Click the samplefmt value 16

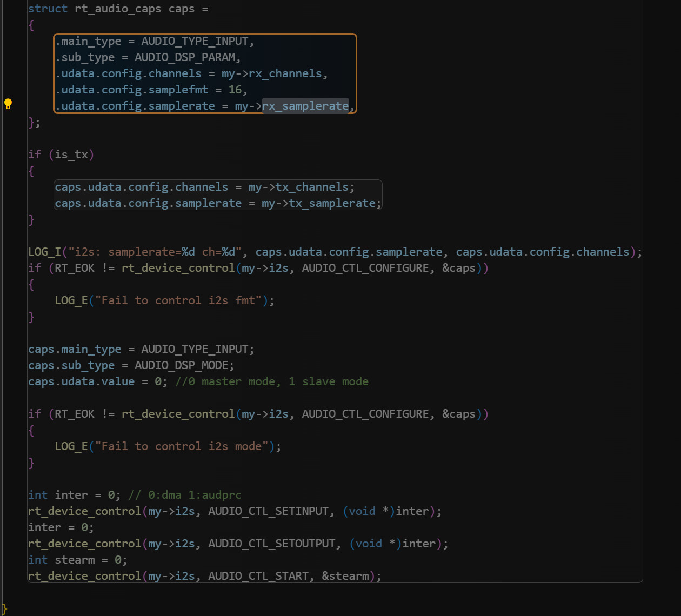(235, 90)
